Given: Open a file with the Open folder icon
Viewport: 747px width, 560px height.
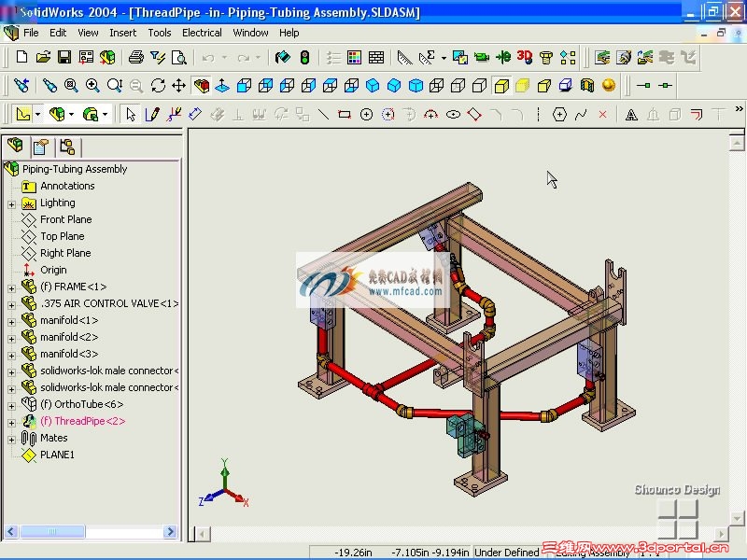Looking at the screenshot, I should (x=43, y=58).
